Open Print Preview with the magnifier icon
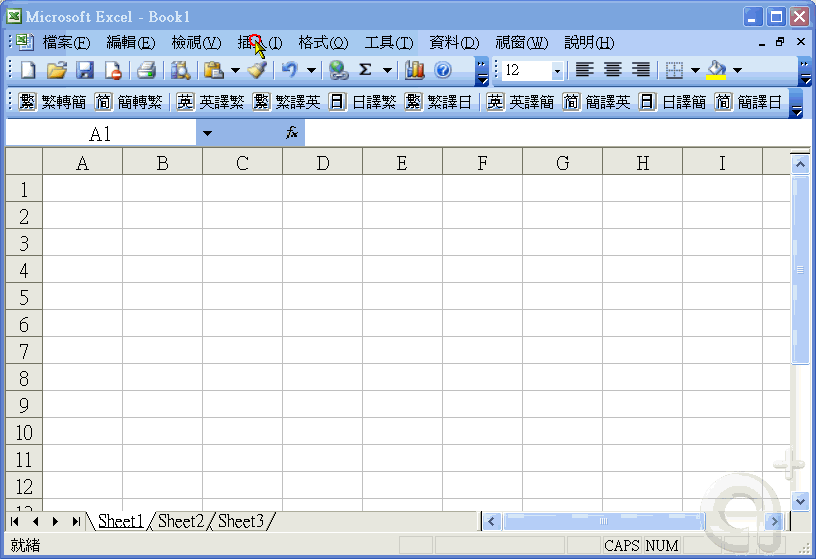 coord(181,70)
